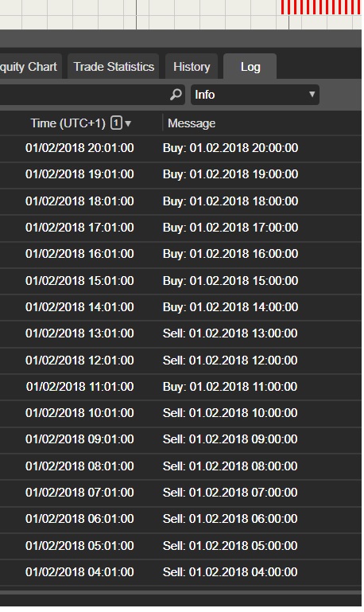Image resolution: width=364 pixels, height=612 pixels.
Task: Open the Info log level dropdown
Action: pyautogui.click(x=254, y=95)
